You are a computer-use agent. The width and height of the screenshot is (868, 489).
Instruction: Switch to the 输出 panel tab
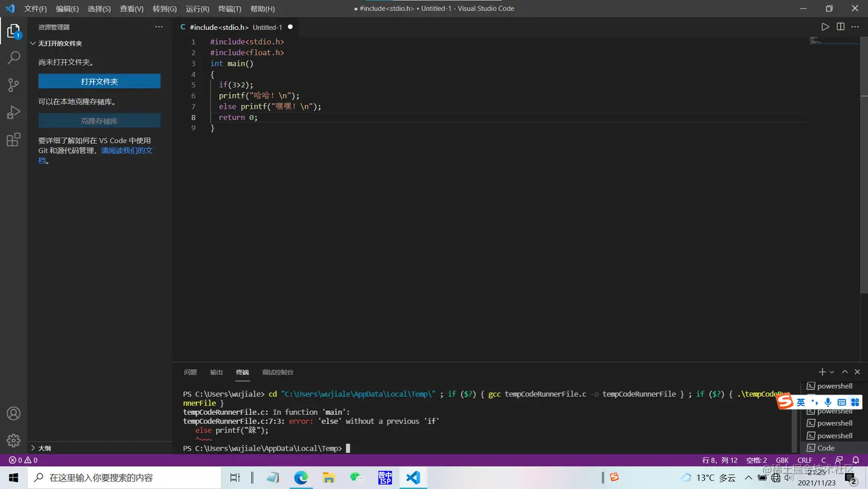(x=216, y=372)
